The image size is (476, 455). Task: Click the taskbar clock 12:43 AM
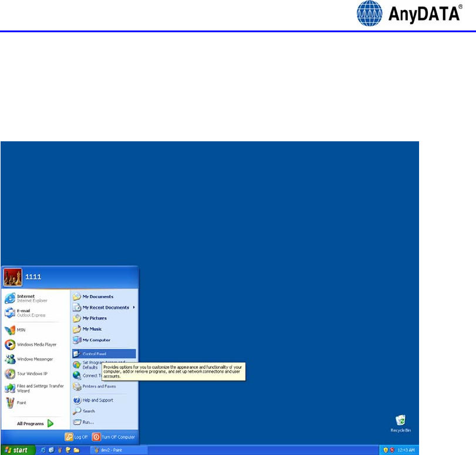point(406,450)
